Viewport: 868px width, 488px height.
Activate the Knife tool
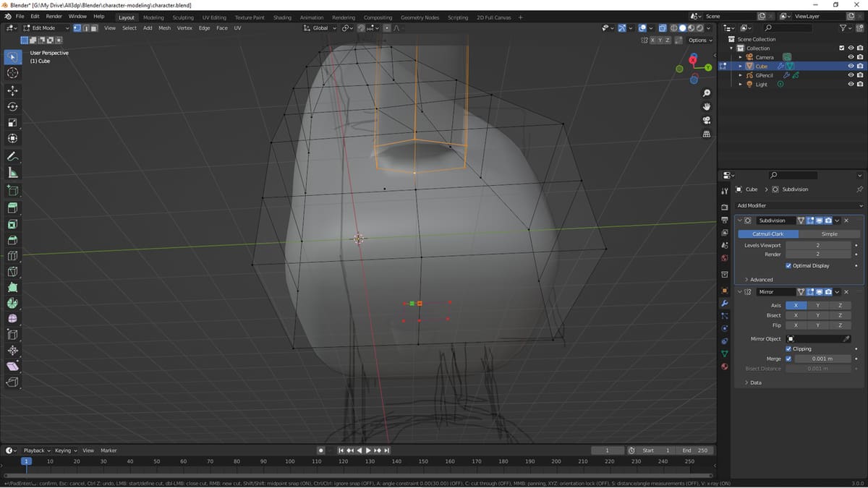pyautogui.click(x=12, y=272)
